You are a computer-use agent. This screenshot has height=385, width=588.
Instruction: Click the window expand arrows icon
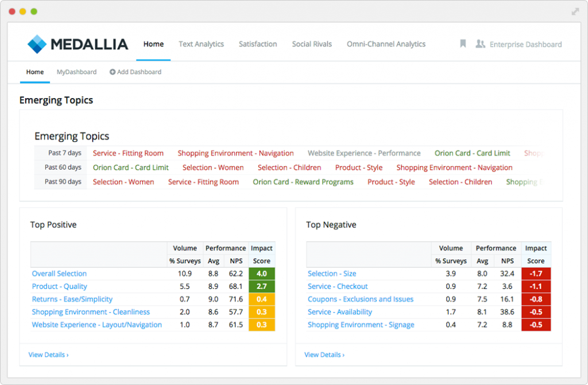[x=575, y=11]
